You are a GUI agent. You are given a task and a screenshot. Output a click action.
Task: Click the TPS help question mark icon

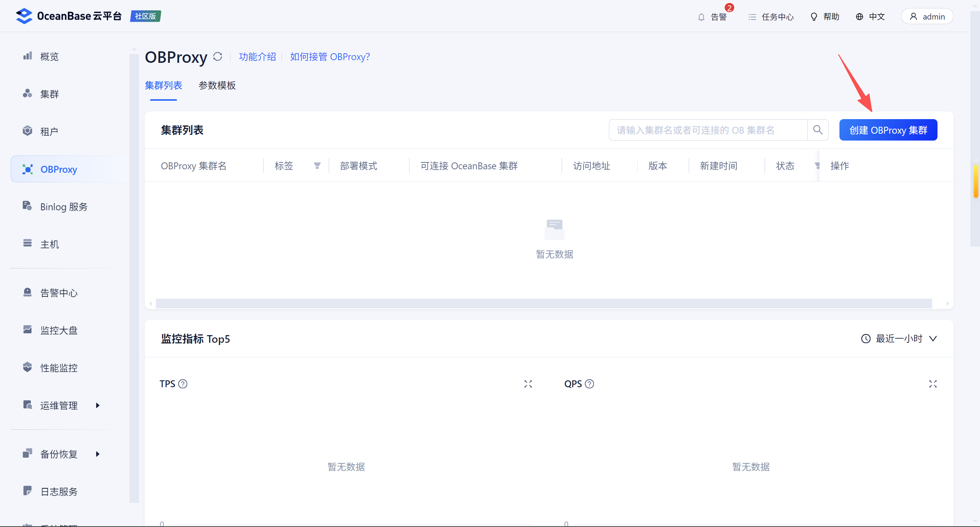click(x=183, y=384)
